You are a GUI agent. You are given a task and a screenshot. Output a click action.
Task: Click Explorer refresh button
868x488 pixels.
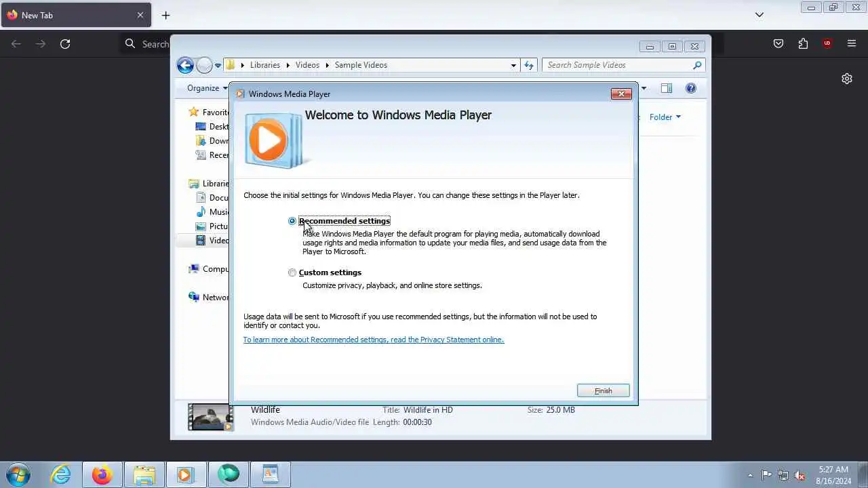529,65
